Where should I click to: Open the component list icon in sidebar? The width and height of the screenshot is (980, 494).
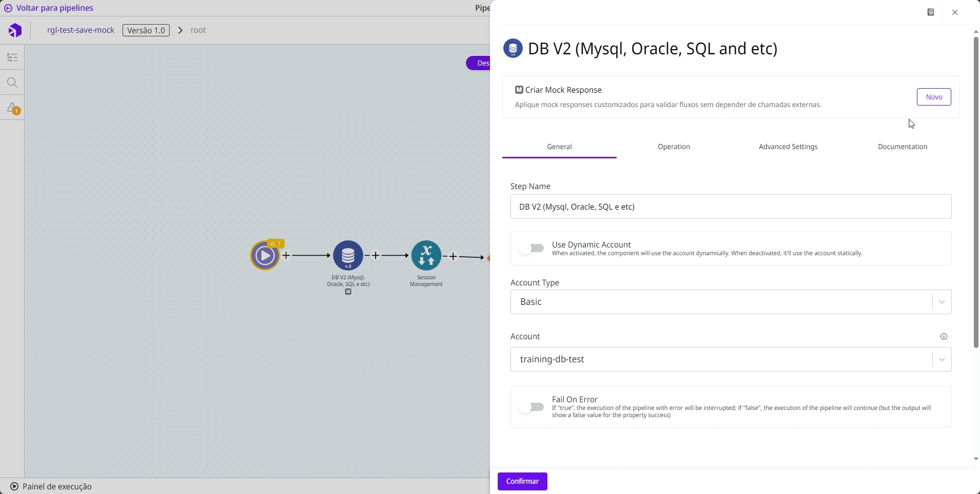12,57
